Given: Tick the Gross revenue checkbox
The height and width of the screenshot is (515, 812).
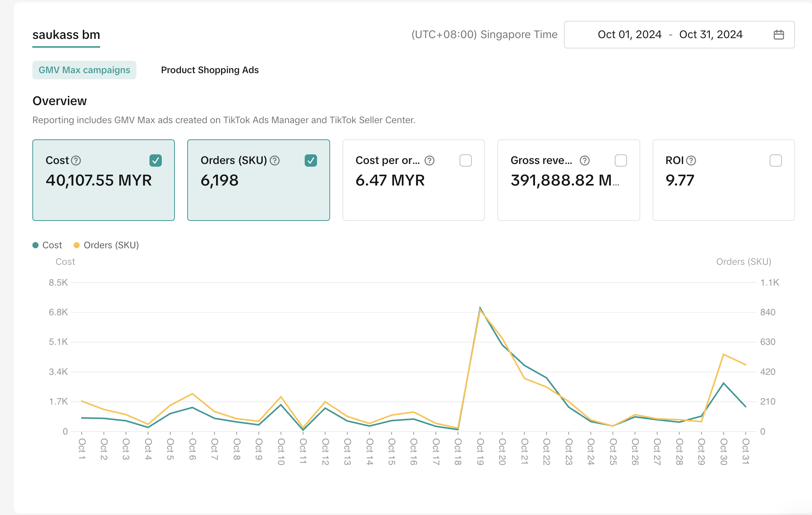Looking at the screenshot, I should [x=621, y=161].
